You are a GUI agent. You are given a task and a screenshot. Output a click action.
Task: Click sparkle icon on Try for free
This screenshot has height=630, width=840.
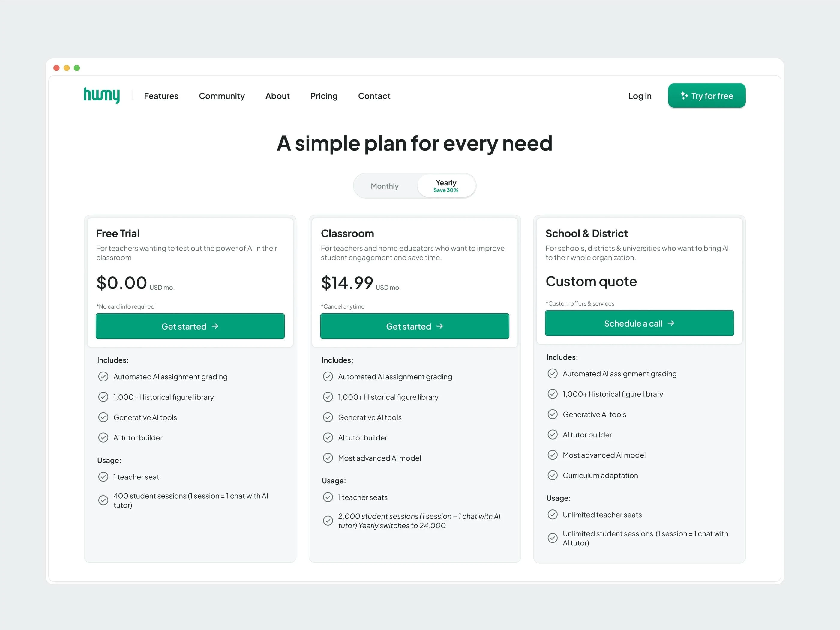pos(684,96)
